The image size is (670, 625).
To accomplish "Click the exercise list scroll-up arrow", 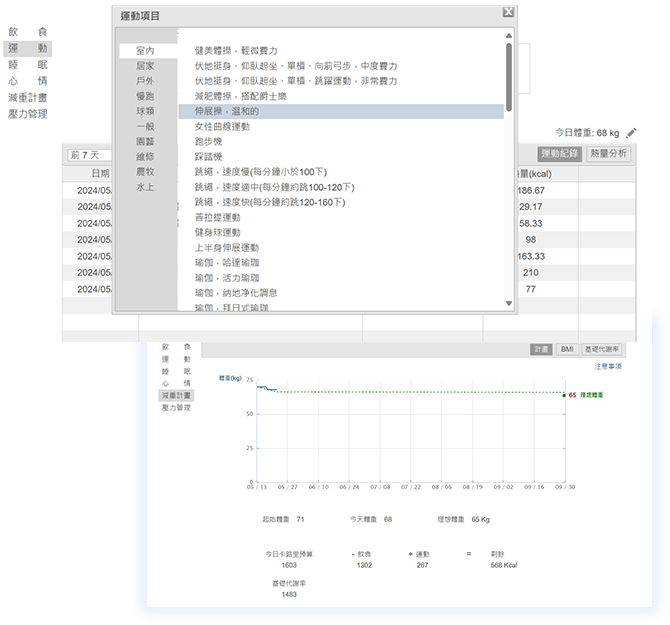I will click(x=508, y=36).
